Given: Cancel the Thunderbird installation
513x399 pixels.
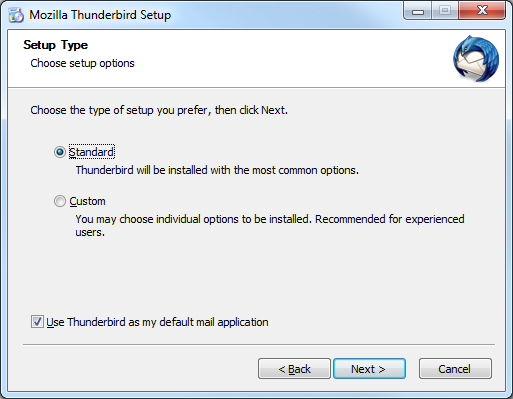Looking at the screenshot, I should (x=455, y=369).
